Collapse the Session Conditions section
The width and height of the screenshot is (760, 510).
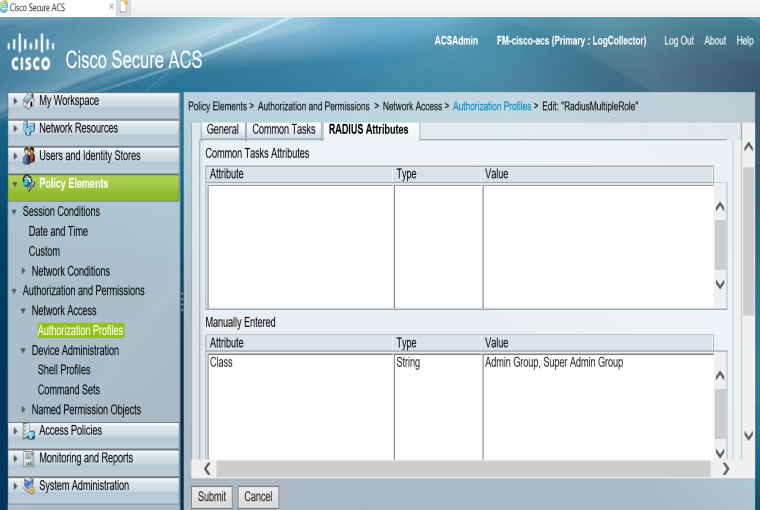14,212
